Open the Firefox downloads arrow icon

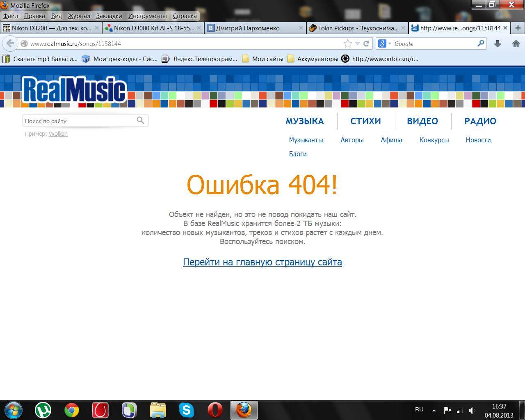(498, 43)
